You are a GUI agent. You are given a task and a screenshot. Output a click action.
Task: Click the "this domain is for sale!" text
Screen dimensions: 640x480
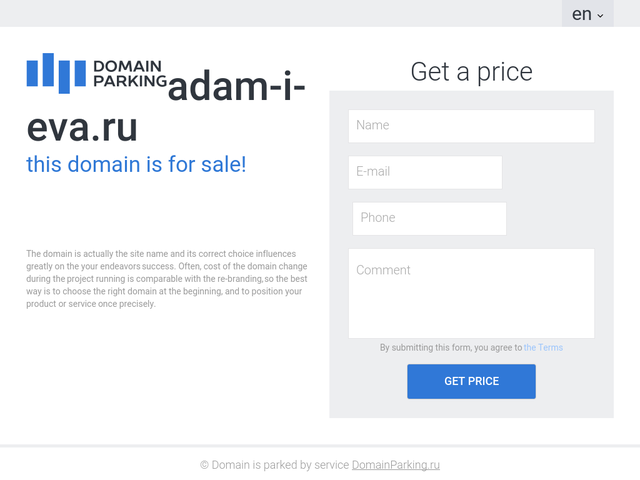click(x=136, y=164)
